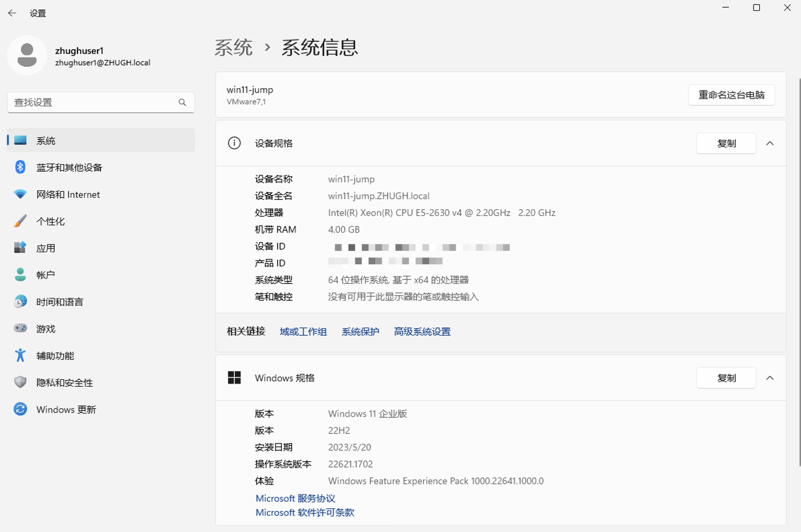801x532 pixels.
Task: Open the 高级系统设置 link
Action: [422, 331]
